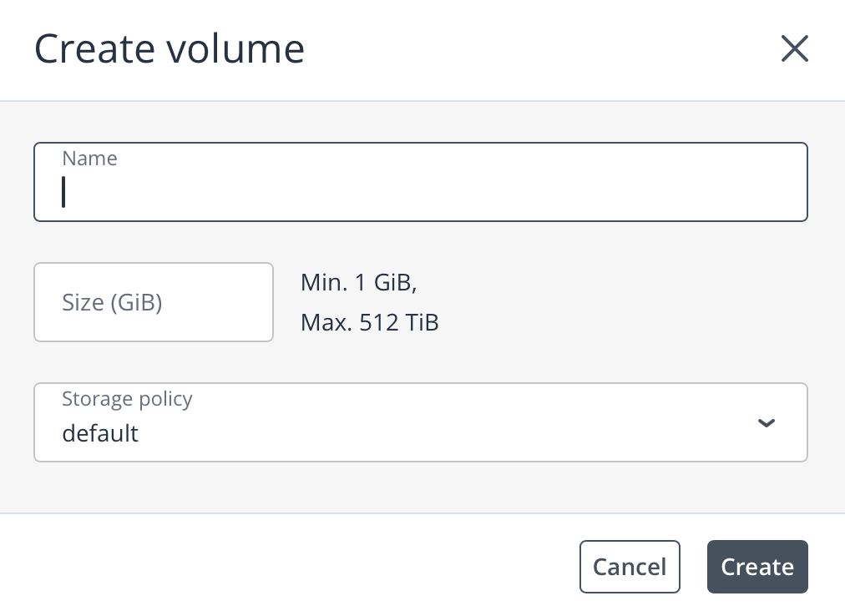
Task: Close the Create volume dialog
Action: tap(794, 49)
